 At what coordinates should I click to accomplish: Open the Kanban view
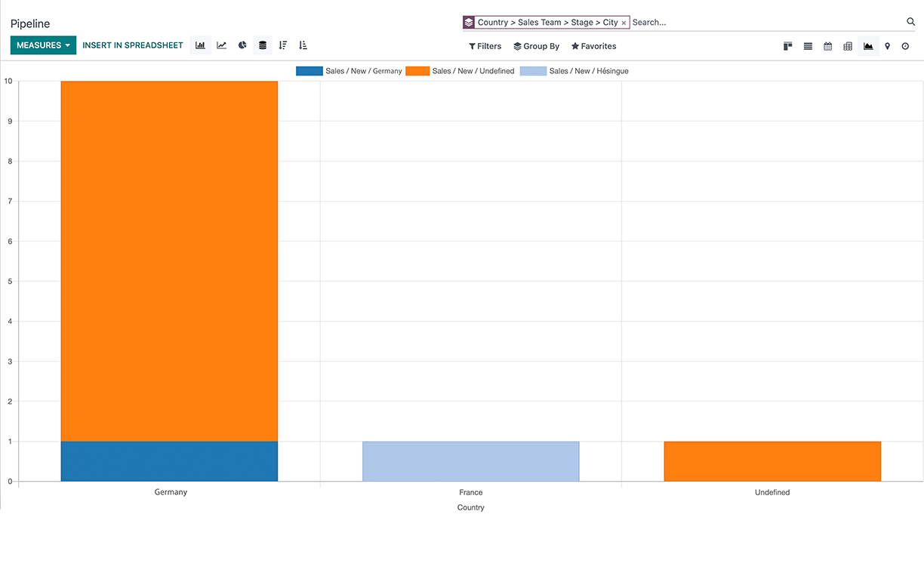click(x=787, y=46)
